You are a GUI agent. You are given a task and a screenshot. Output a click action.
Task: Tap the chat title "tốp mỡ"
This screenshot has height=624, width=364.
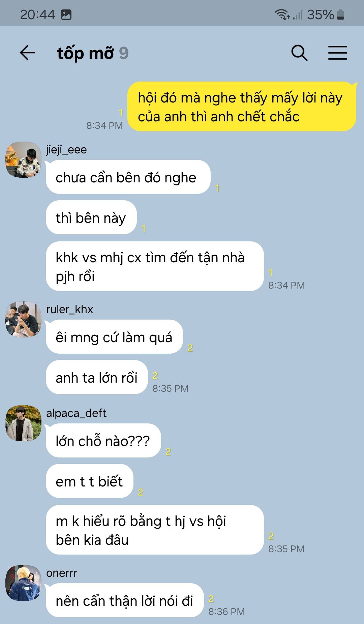click(x=86, y=53)
